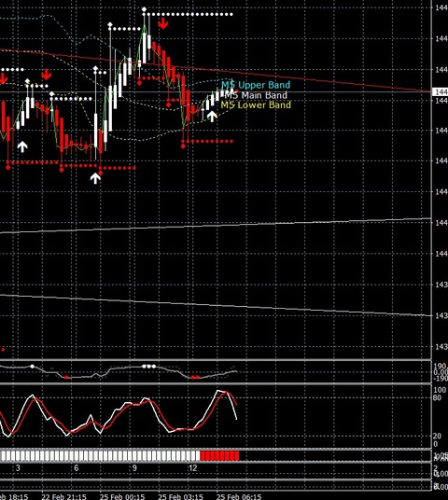This screenshot has height=500, width=448.
Task: Click the stochastic scale value 20
Action: (x=437, y=436)
